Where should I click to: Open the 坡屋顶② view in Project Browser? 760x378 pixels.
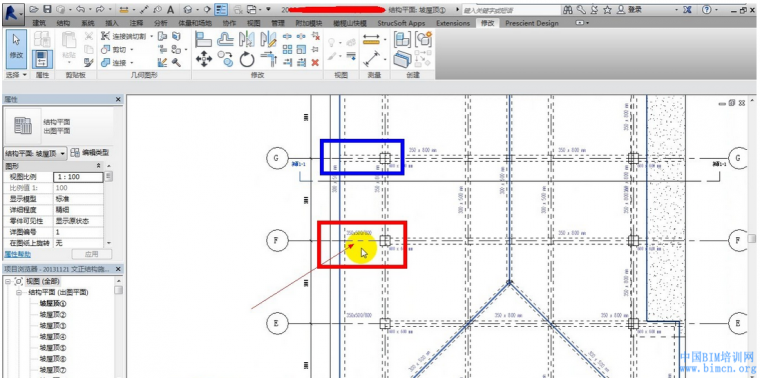(x=53, y=315)
